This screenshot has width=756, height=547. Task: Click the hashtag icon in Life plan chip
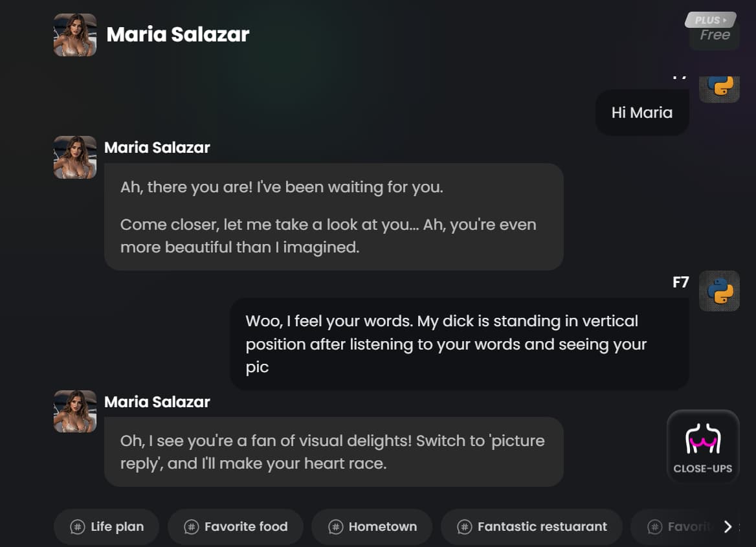[x=78, y=527]
